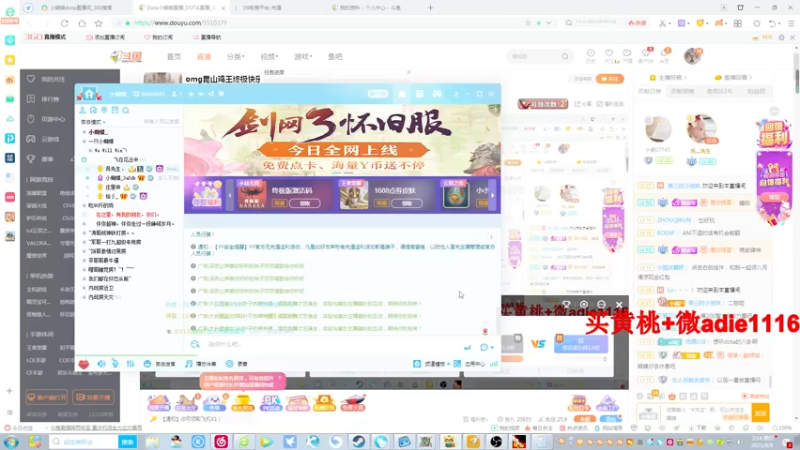Click the browser home icon
Viewport: 800px width, 450px height.
82,23
